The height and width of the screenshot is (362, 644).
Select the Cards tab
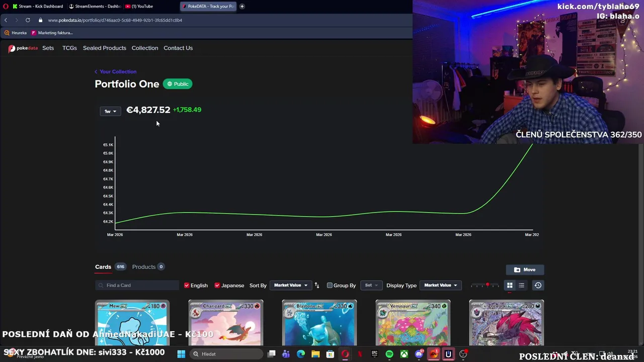[103, 267]
